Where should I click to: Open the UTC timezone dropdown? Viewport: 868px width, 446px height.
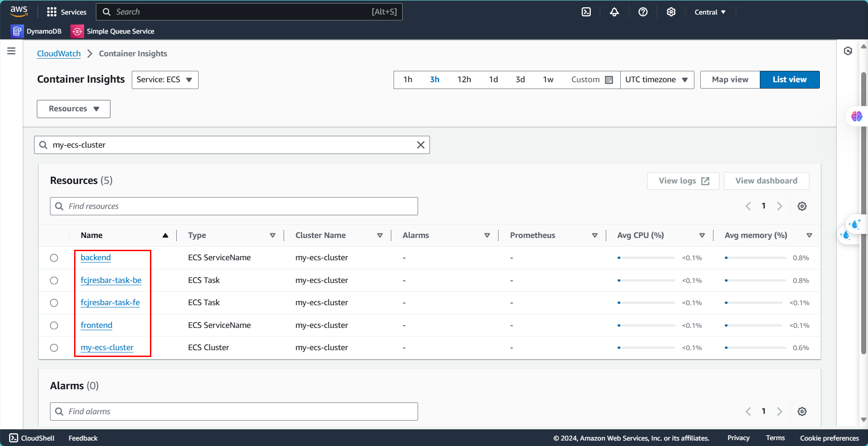click(x=657, y=80)
